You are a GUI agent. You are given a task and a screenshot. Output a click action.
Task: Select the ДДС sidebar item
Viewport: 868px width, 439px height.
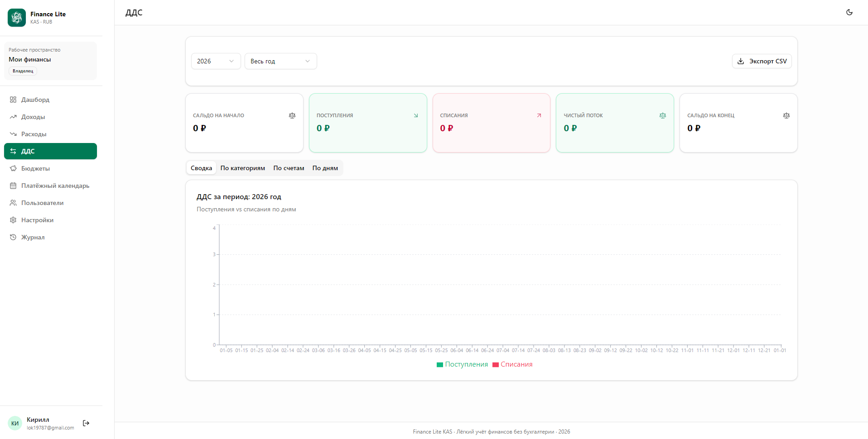50,151
